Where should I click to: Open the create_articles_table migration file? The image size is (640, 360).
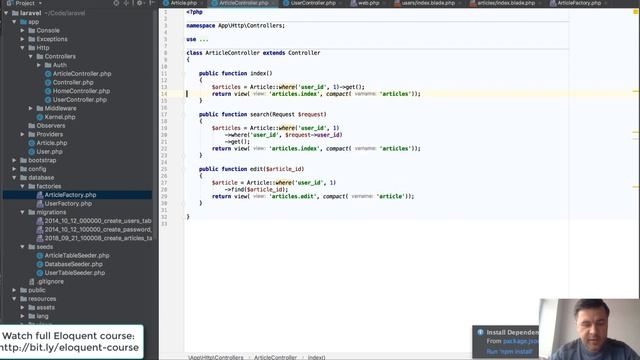tap(98, 238)
